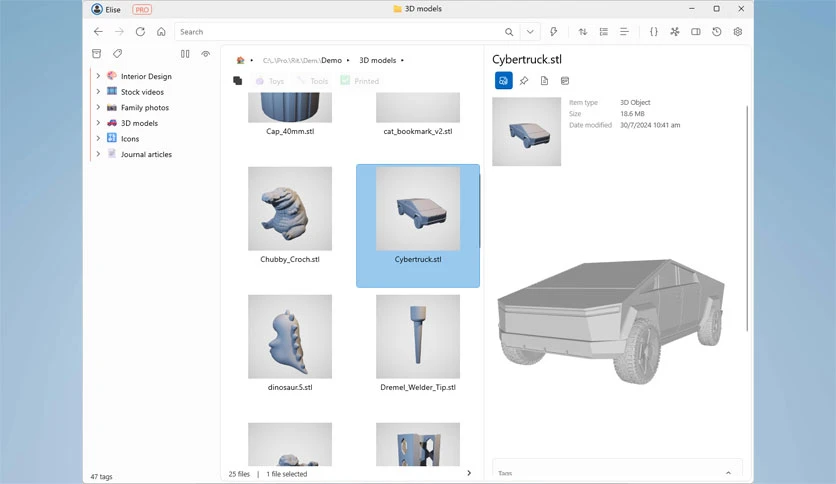The width and height of the screenshot is (836, 484).
Task: Toggle the sidebar columns layout icon
Action: click(x=185, y=54)
